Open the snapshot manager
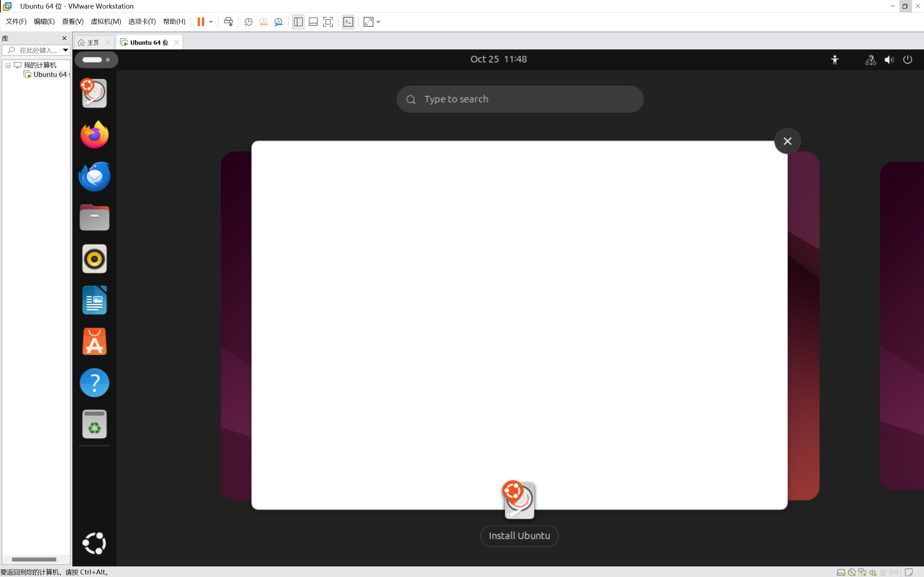 (x=278, y=22)
